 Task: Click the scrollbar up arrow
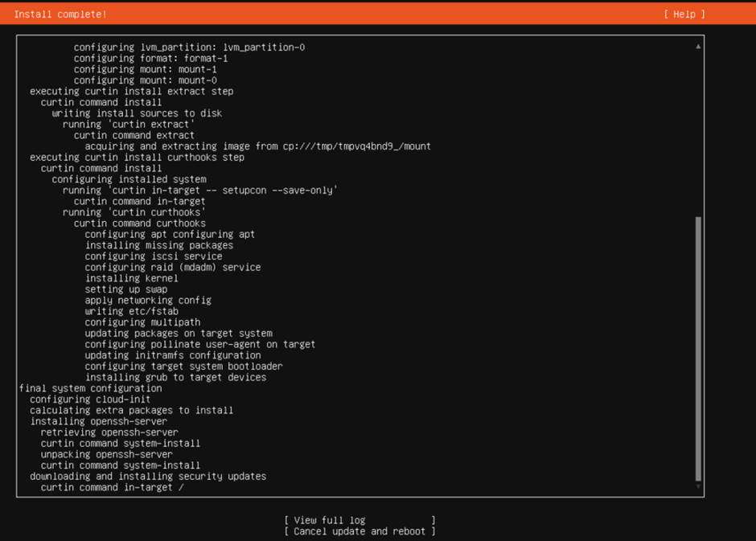click(x=698, y=47)
